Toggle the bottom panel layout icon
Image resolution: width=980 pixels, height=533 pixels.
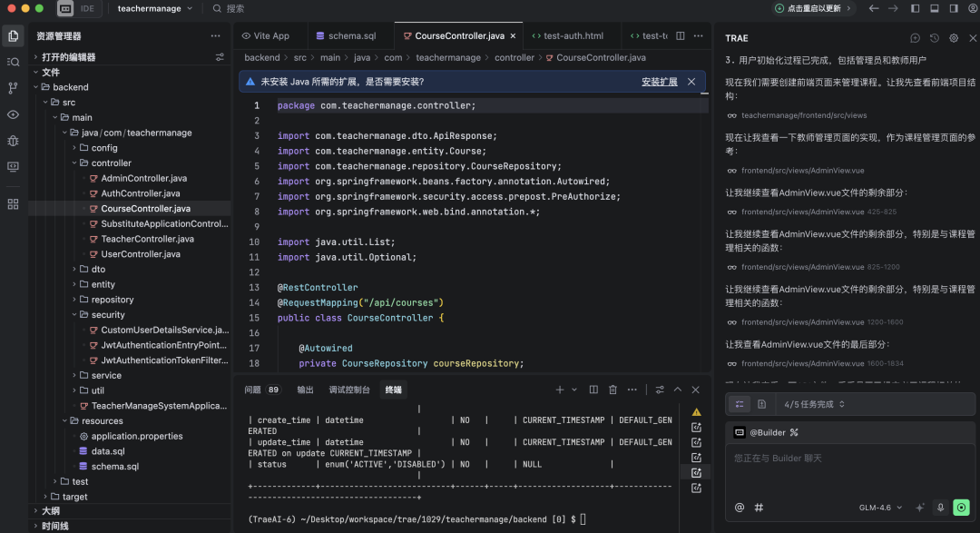coord(935,9)
